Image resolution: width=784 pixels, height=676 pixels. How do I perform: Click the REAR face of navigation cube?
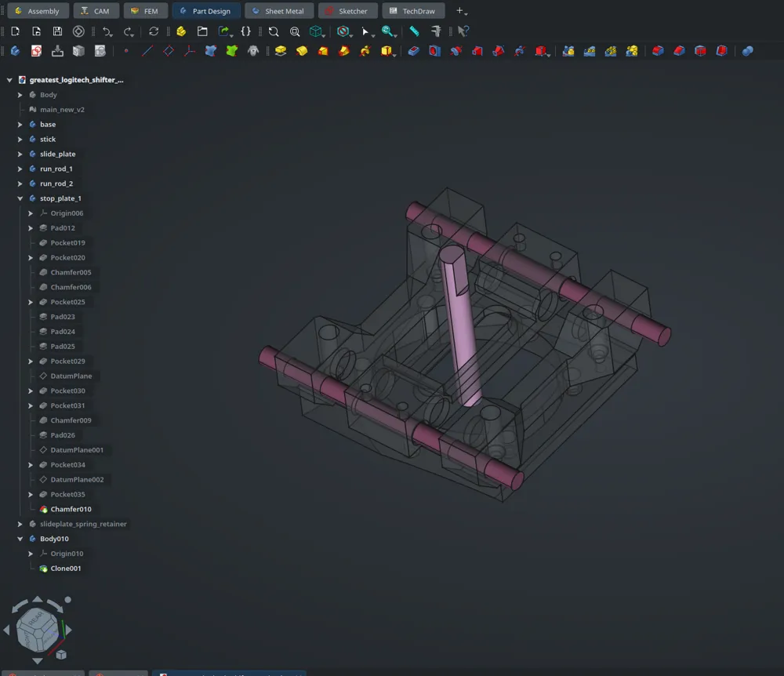click(35, 619)
